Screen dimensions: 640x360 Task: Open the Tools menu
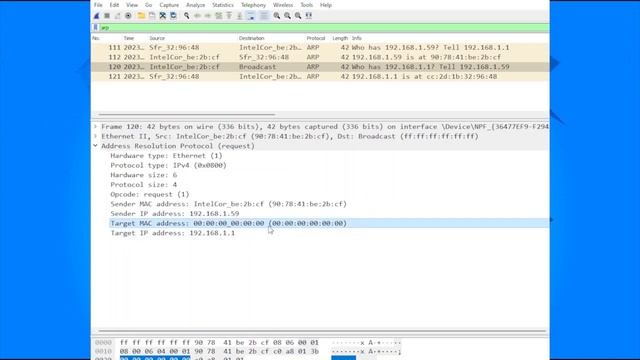[x=307, y=5]
